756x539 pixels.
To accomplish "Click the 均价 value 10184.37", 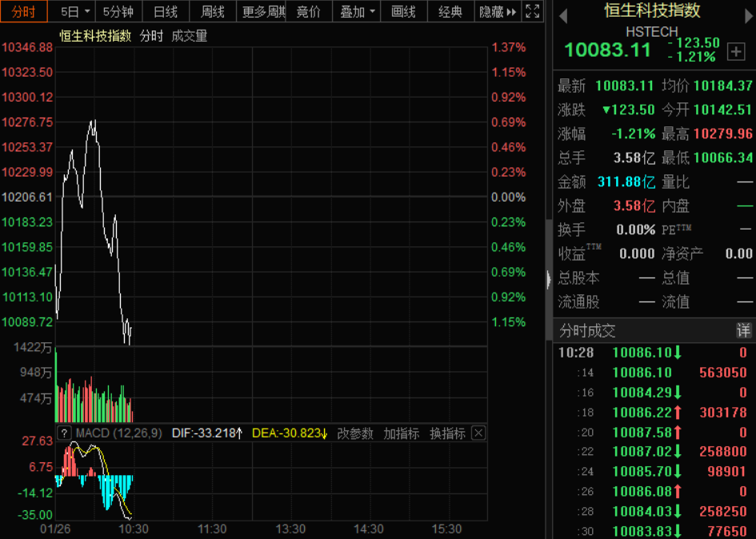I will 722,86.
